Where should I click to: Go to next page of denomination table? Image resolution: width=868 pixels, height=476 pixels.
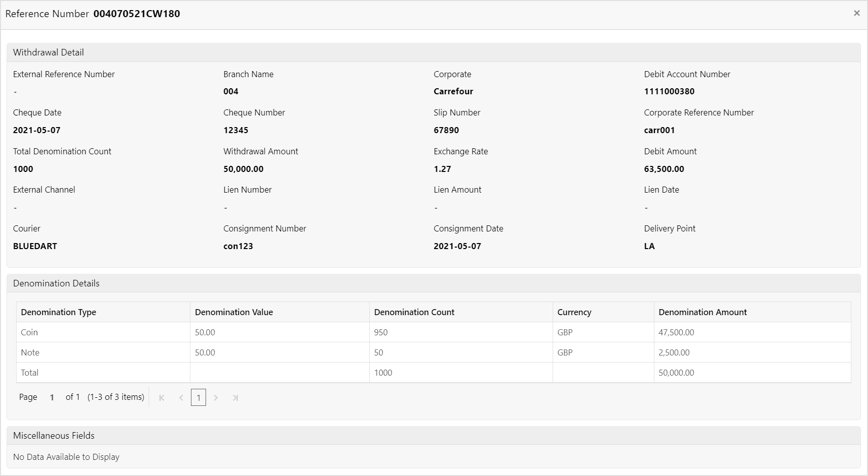coord(216,398)
